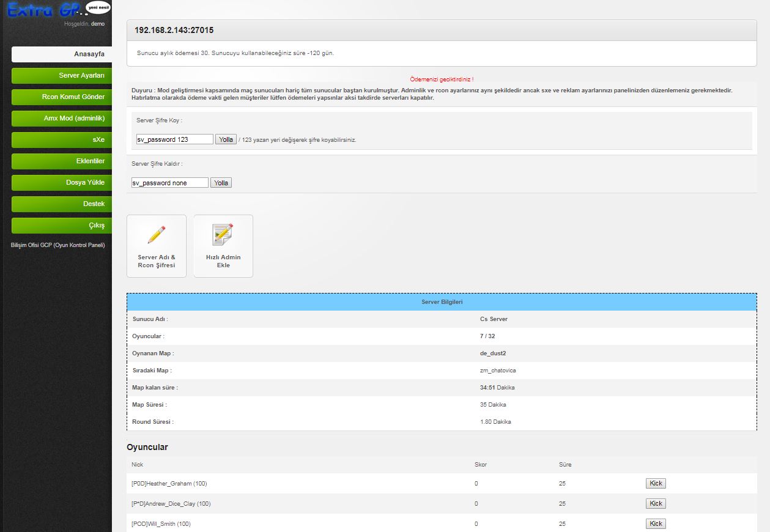Image resolution: width=770 pixels, height=532 pixels.
Task: Click the Server Şifre Koy label
Action: (x=159, y=120)
